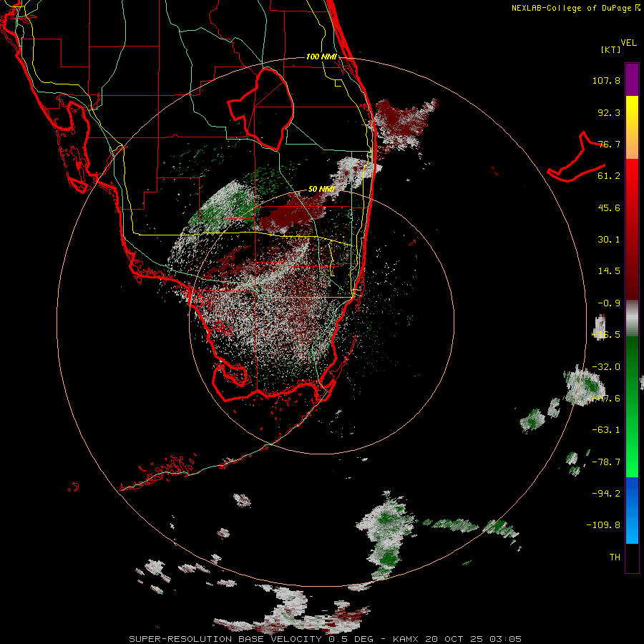Pick the bright red segment of color bar
This screenshot has width=644, height=644.
[632, 181]
